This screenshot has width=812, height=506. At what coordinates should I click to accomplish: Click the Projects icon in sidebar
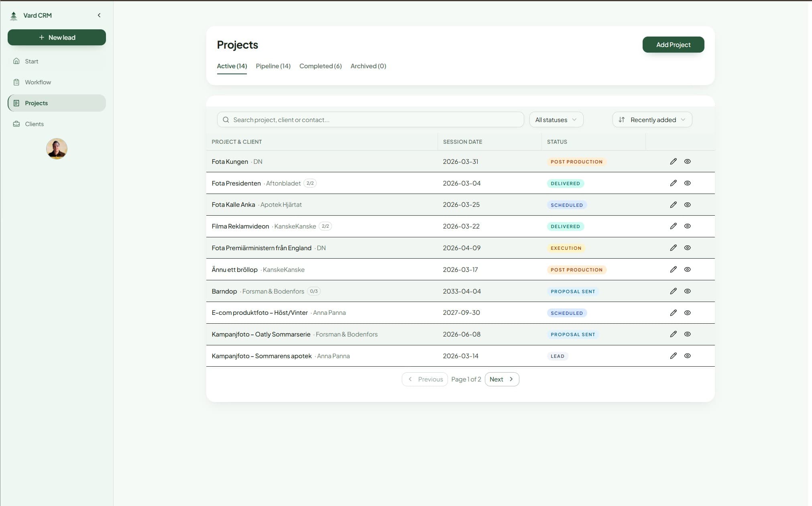tap(16, 103)
